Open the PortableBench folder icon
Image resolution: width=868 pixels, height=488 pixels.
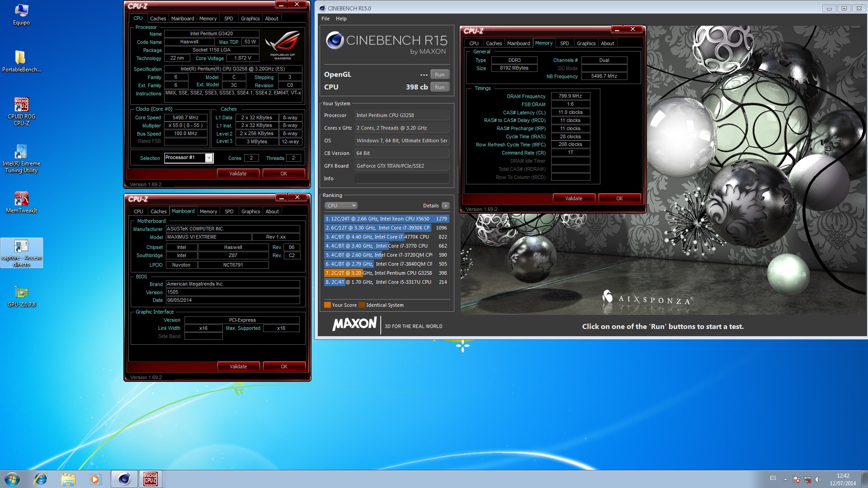coord(21,61)
